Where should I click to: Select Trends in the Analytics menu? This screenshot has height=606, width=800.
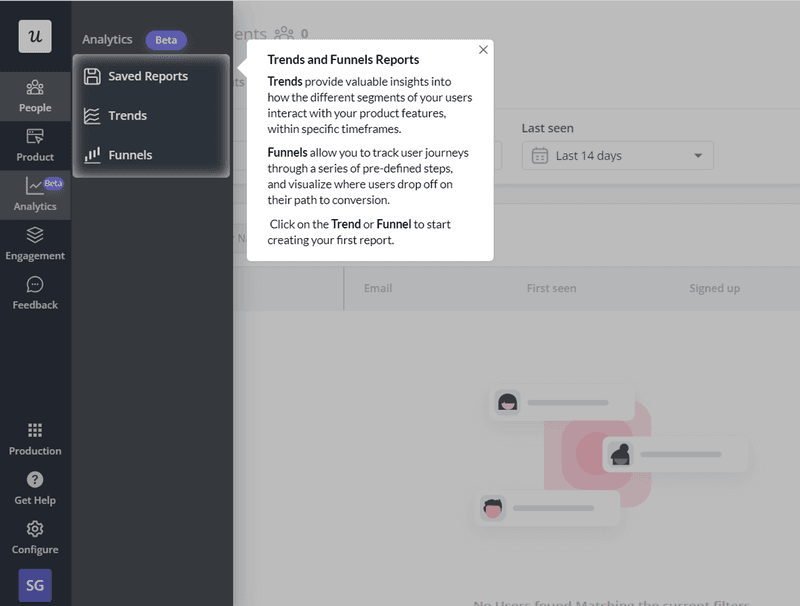(x=128, y=115)
